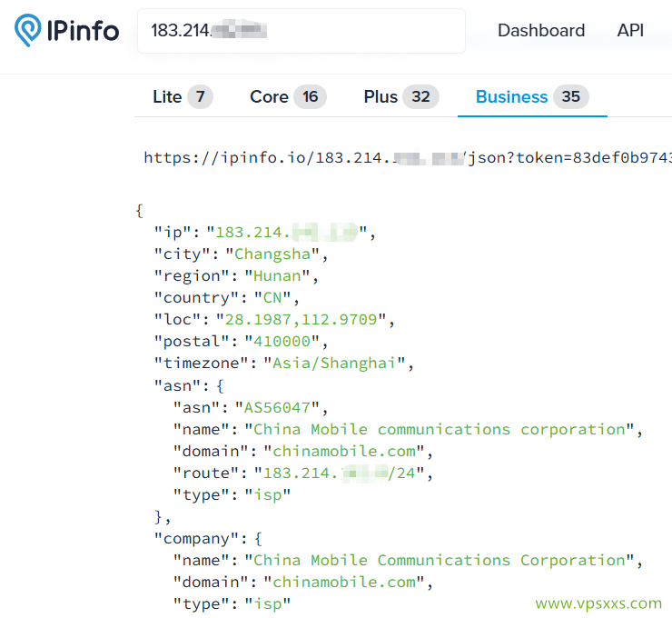
Task: Switch to the Lite tab
Action: click(x=183, y=97)
